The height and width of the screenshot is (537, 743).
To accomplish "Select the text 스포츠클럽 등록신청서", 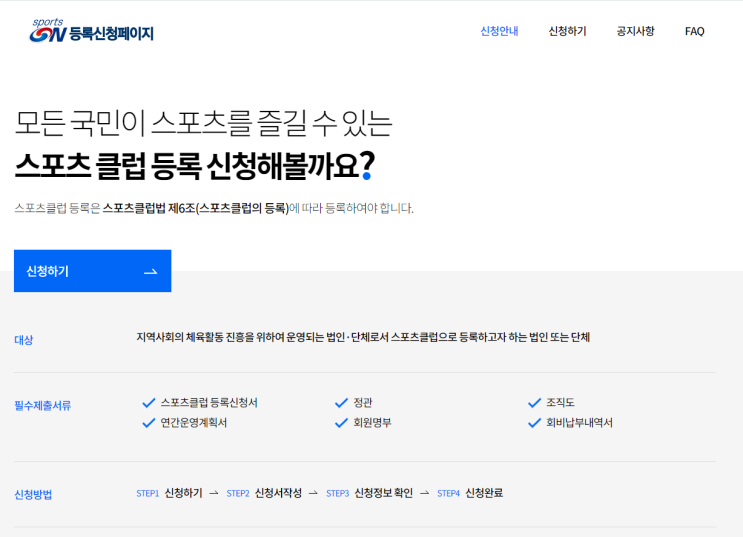I will [x=209, y=403].
